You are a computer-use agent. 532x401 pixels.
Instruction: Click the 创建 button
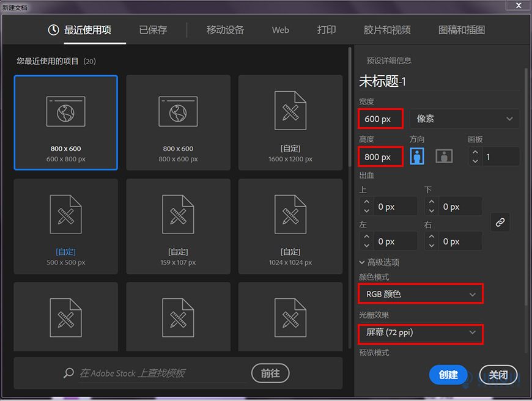tap(448, 375)
